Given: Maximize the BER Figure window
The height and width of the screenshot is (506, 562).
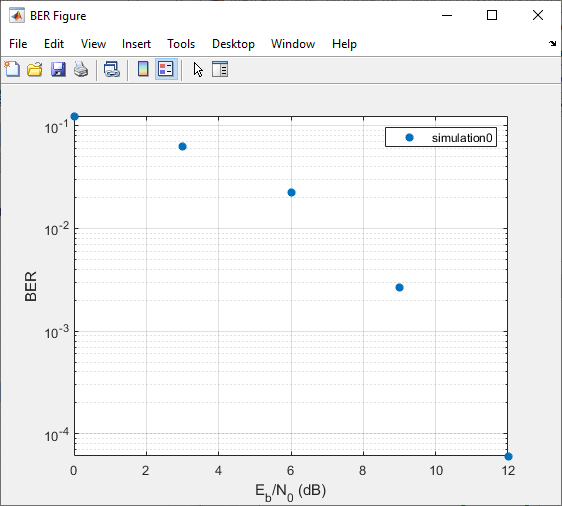Looking at the screenshot, I should coord(492,15).
